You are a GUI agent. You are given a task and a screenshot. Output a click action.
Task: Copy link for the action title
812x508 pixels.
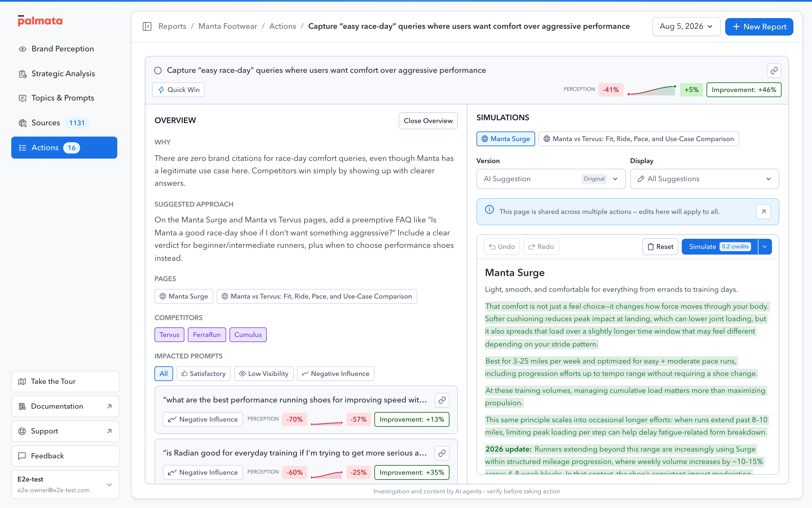[774, 70]
